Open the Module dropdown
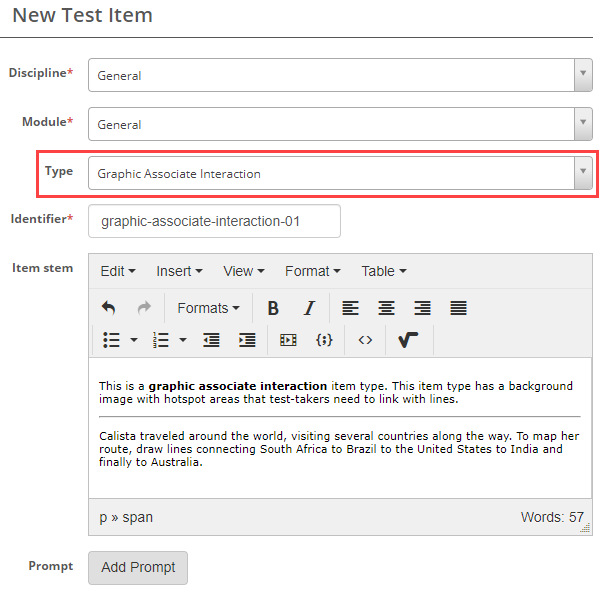600x593 pixels. [x=340, y=124]
